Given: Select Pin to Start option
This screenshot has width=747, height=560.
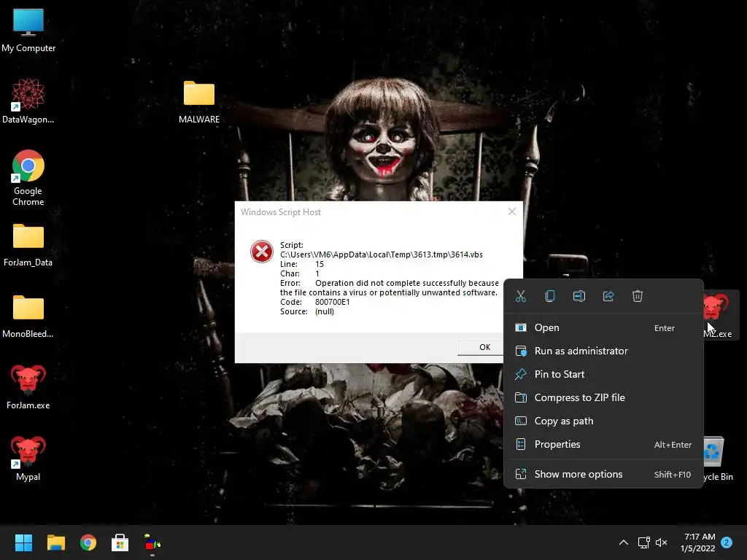Looking at the screenshot, I should click(x=603, y=374).
